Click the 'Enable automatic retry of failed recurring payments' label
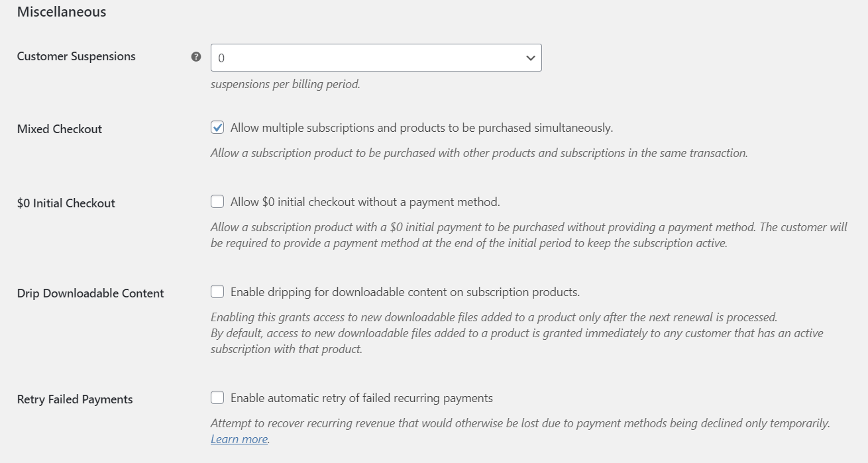 (362, 398)
